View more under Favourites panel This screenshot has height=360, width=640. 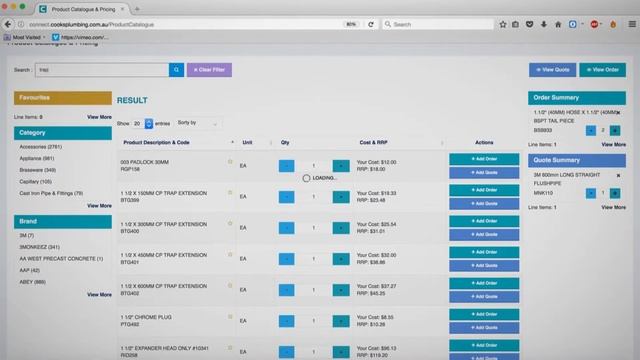pos(99,117)
